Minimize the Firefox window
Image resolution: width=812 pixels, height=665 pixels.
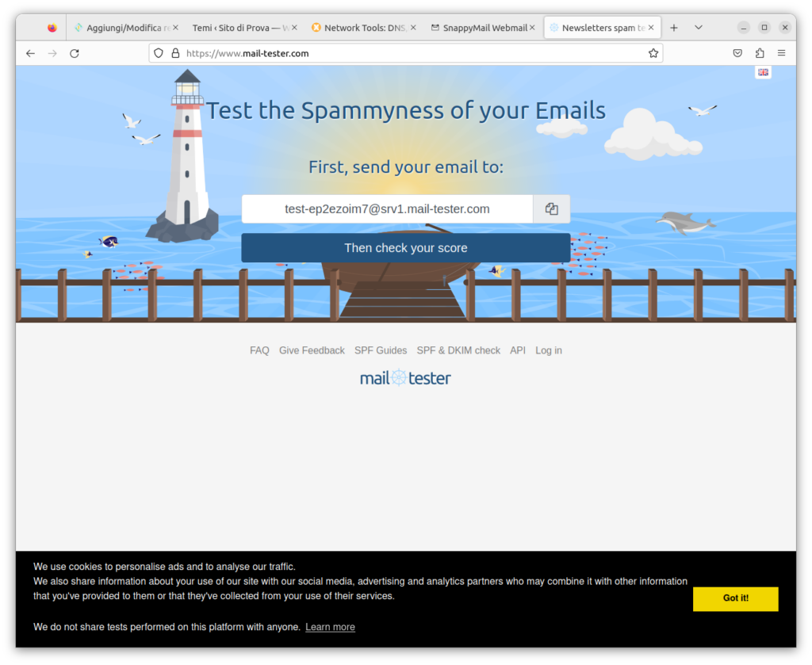(x=744, y=28)
